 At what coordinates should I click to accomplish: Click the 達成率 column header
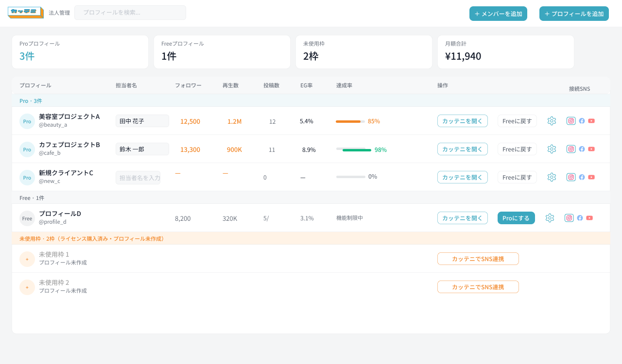pyautogui.click(x=344, y=85)
